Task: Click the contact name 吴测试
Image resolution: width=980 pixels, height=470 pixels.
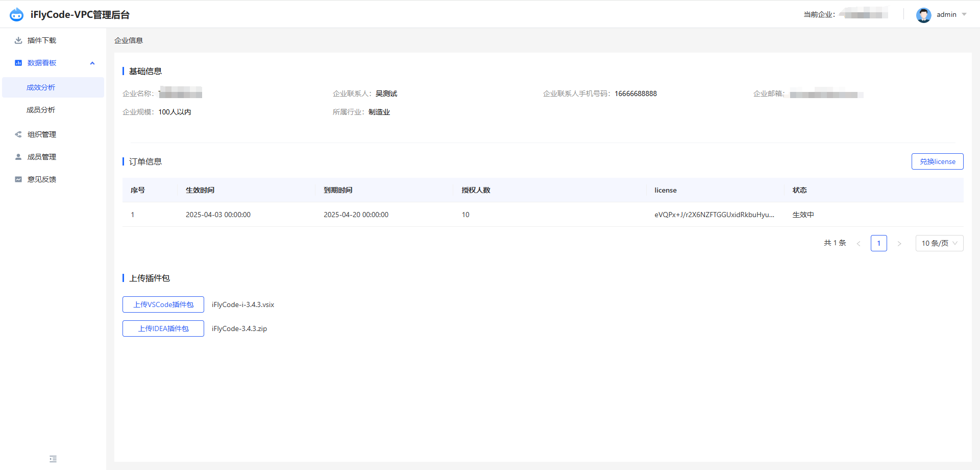Action: 386,93
